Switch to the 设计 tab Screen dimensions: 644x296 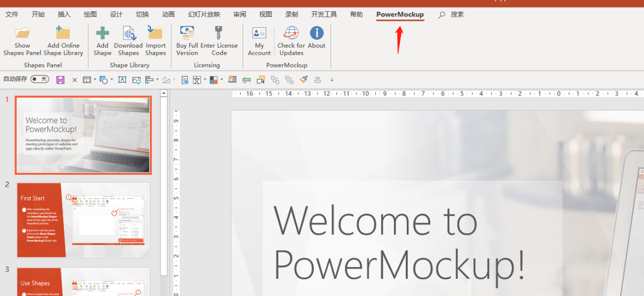pos(116,14)
